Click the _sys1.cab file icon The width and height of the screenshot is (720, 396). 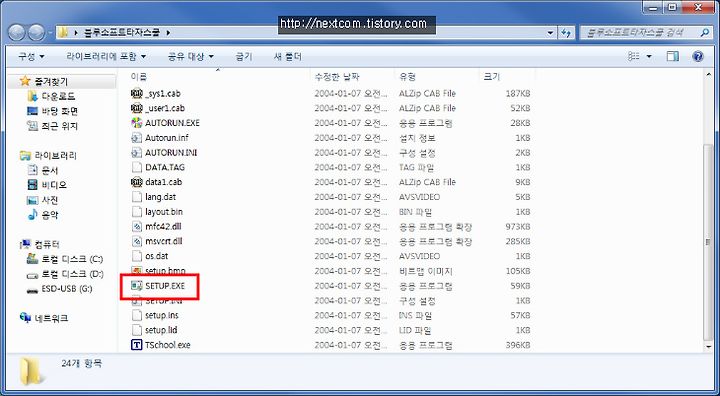pos(136,94)
